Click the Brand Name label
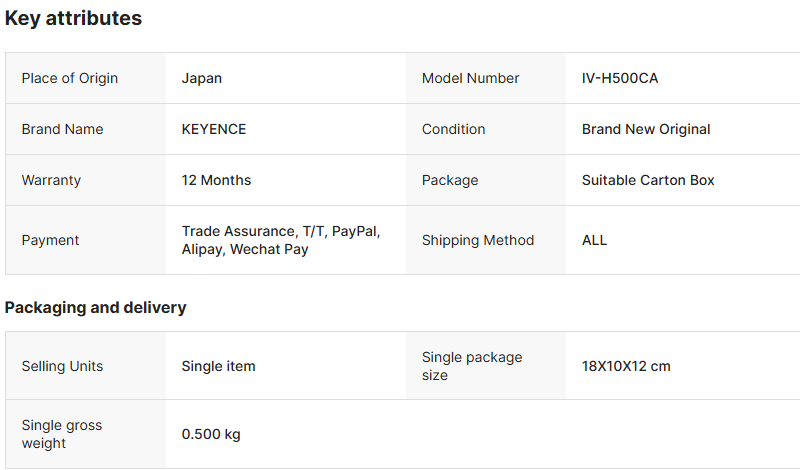 pyautogui.click(x=62, y=129)
